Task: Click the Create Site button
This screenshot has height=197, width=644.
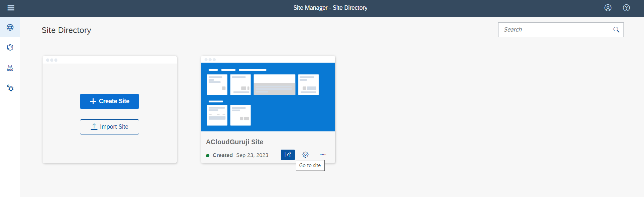Action: (x=109, y=101)
